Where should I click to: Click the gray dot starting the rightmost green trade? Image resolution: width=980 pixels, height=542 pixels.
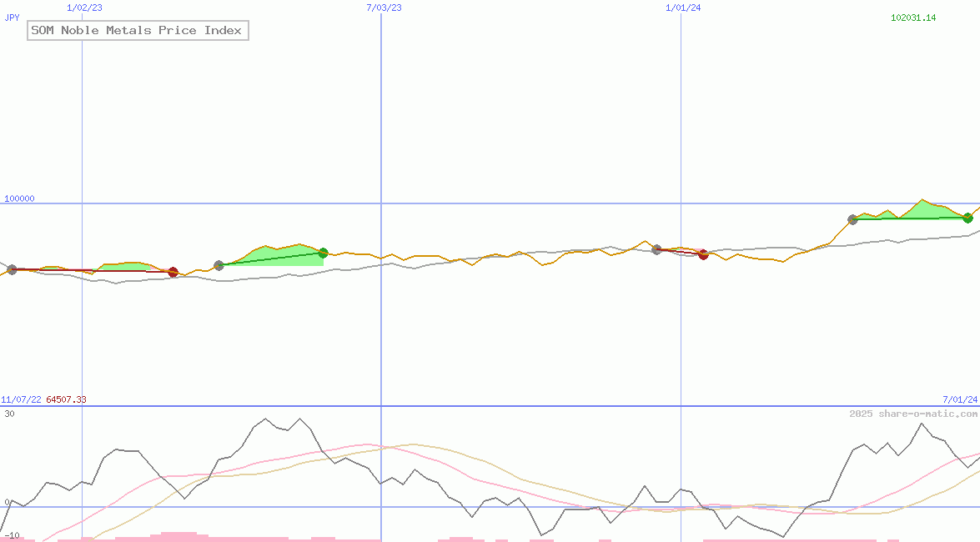[x=853, y=220]
